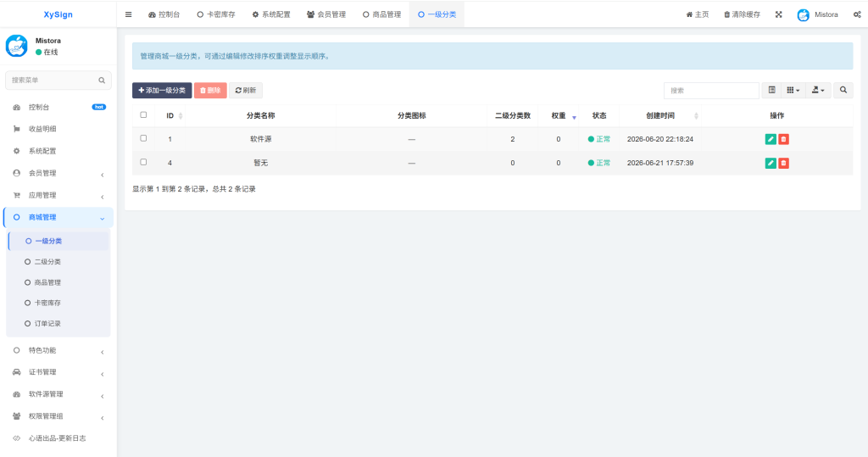Open XySign logo link
Viewport: 868px width, 457px height.
coord(58,14)
